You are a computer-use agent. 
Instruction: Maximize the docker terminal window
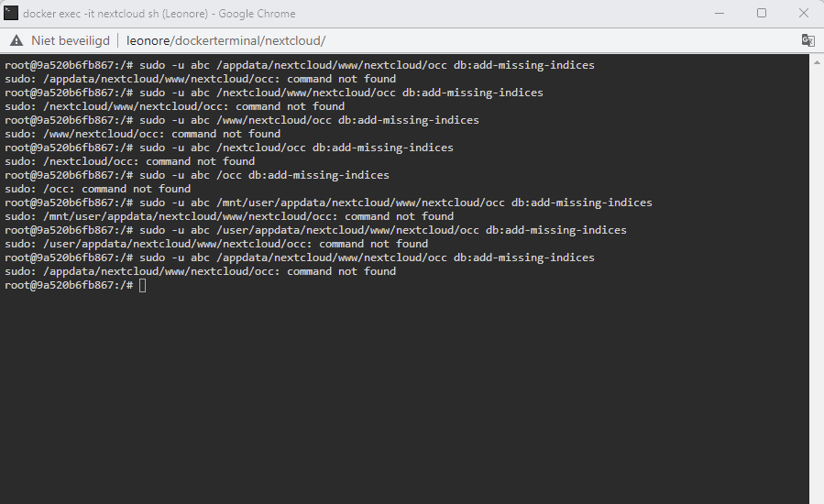point(762,13)
